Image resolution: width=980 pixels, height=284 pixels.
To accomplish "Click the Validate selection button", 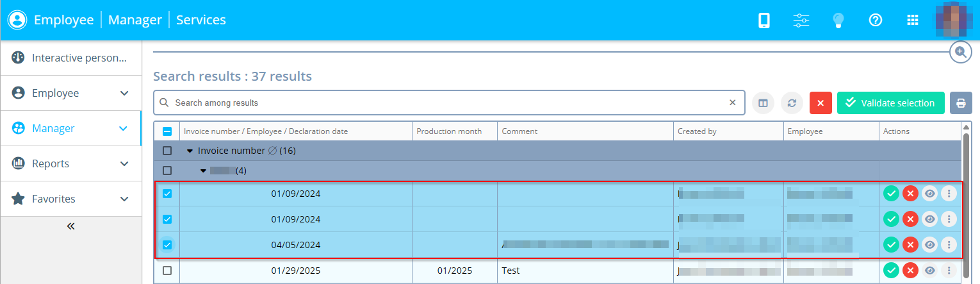I will pyautogui.click(x=890, y=103).
